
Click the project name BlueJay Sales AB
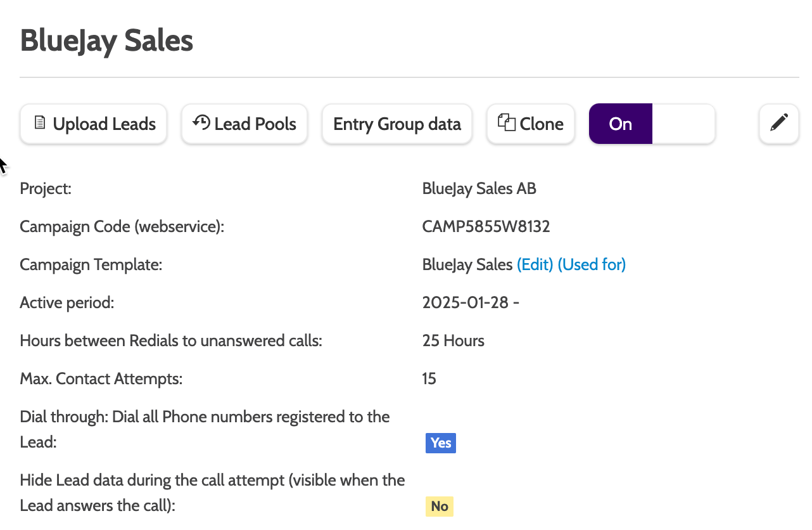tap(479, 188)
